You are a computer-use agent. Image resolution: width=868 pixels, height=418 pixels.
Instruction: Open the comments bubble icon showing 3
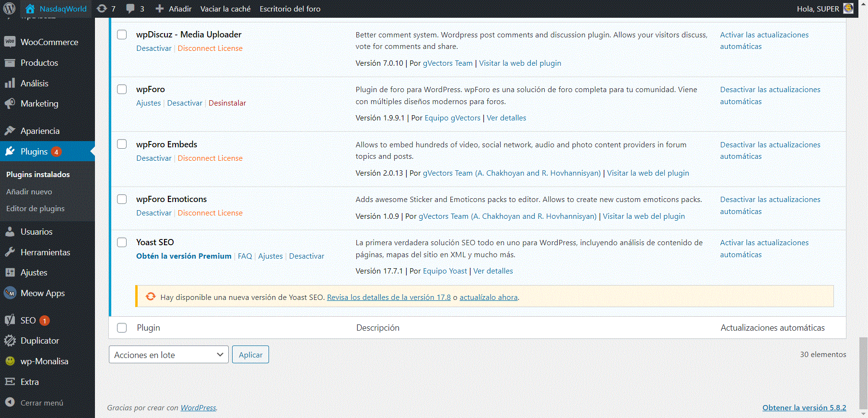tap(130, 9)
